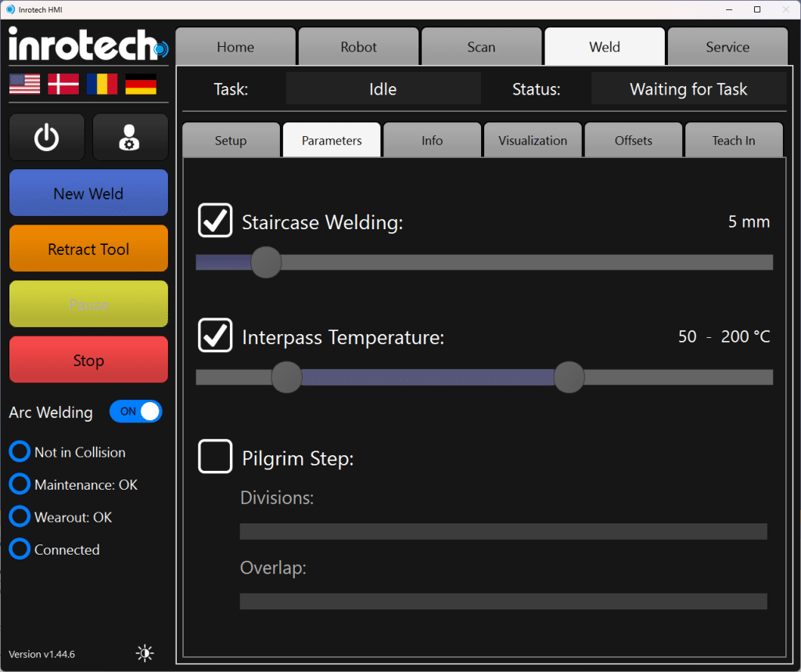Choose the Romanian flag language
Viewport: 801px width, 672px height.
(102, 84)
